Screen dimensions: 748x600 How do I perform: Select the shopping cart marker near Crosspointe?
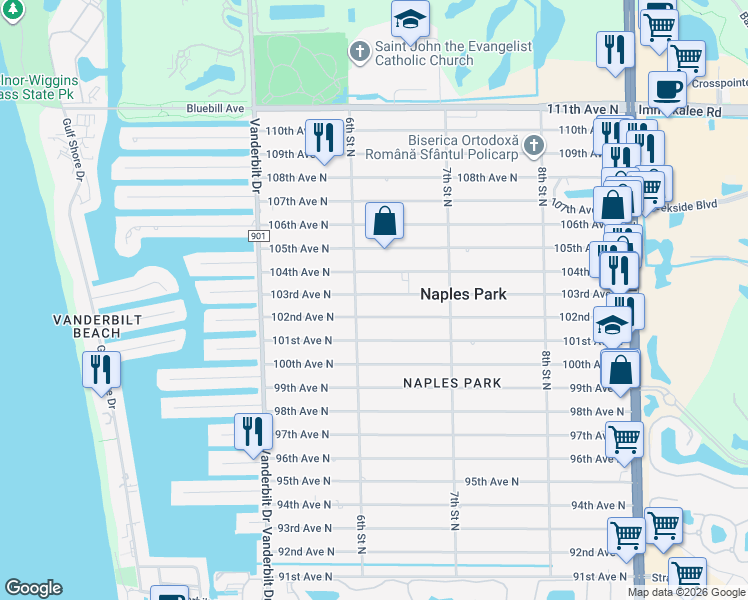point(686,60)
